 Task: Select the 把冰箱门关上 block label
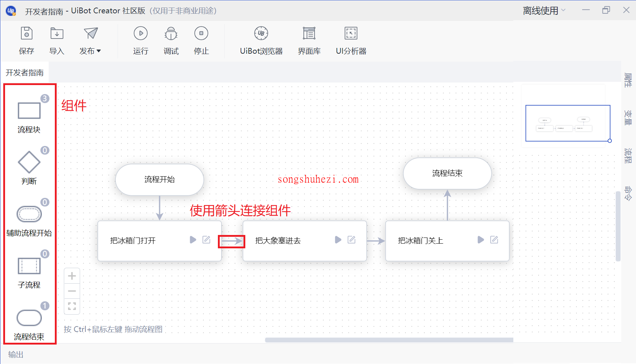click(x=420, y=241)
